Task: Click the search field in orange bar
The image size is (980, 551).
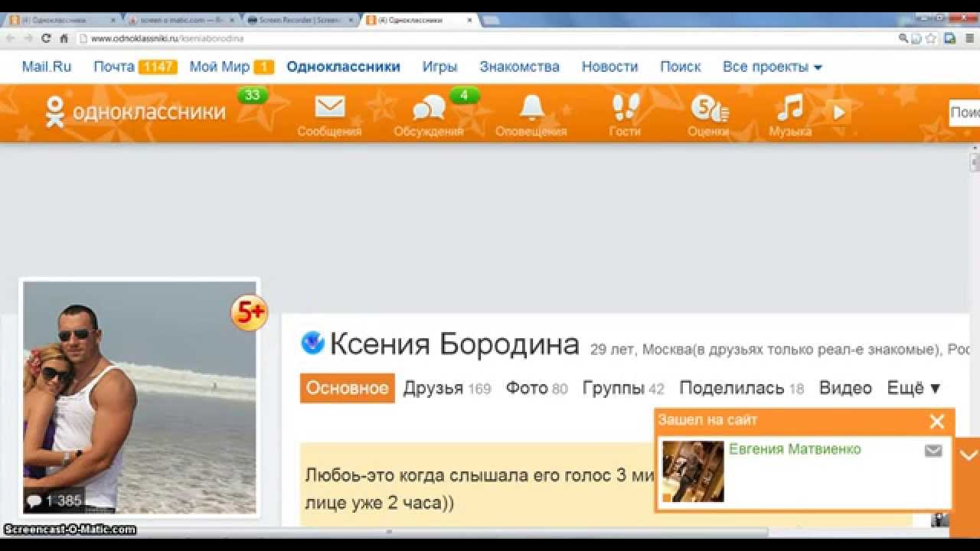Action: tap(965, 112)
